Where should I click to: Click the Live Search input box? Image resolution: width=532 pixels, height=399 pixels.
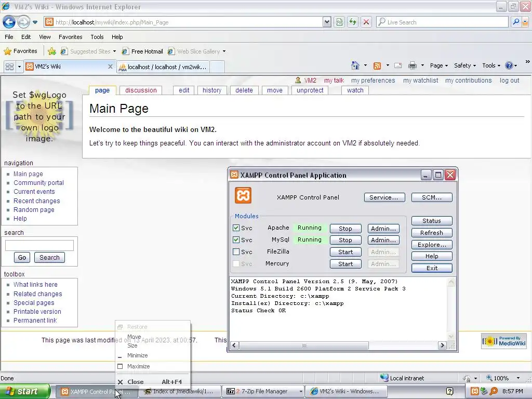click(442, 22)
